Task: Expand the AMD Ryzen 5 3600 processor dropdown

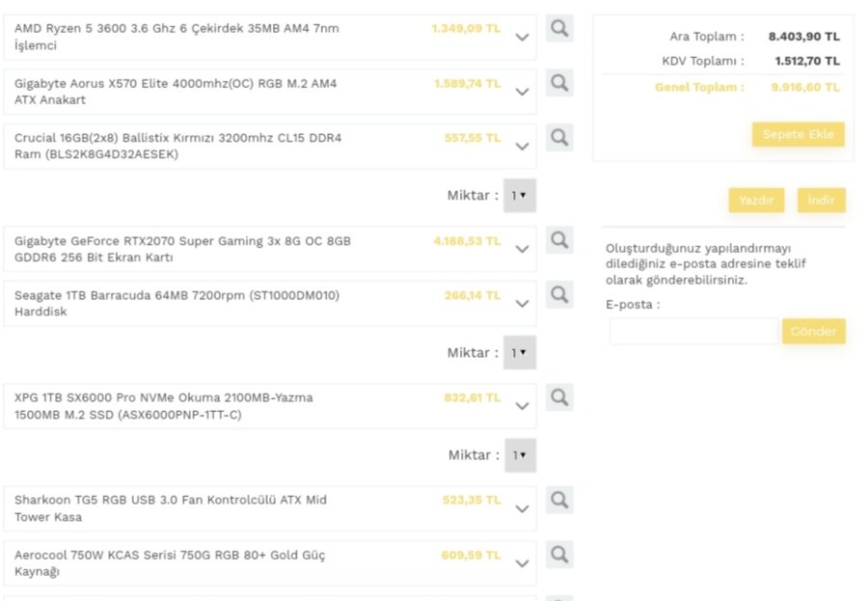Action: (x=522, y=38)
